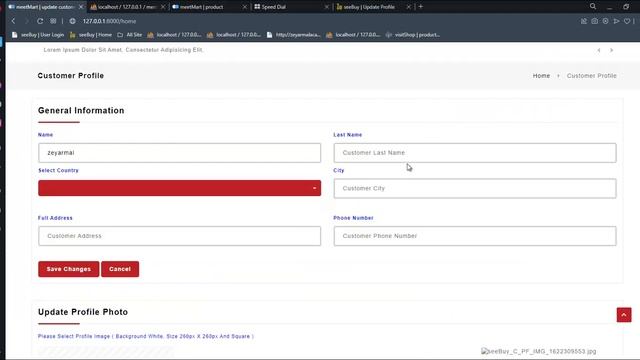Close the meetMart product tab
Screen dimensions: 640x360
[244, 7]
